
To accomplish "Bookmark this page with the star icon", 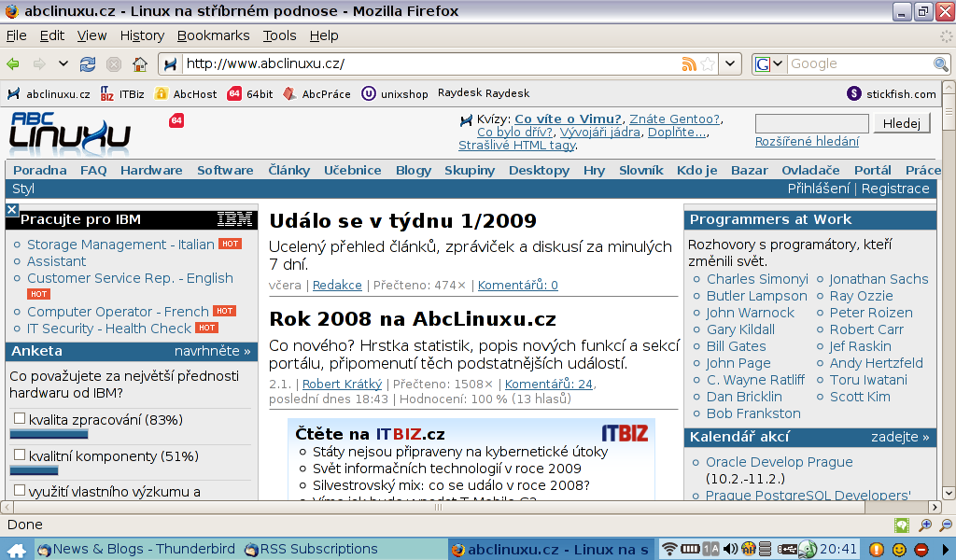I will (x=708, y=64).
